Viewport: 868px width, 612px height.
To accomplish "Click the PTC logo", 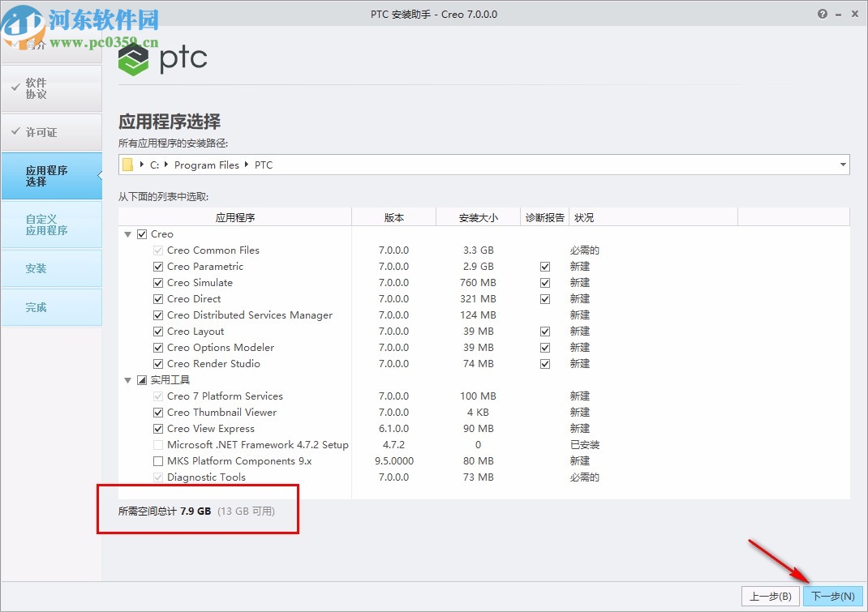I will (162, 58).
